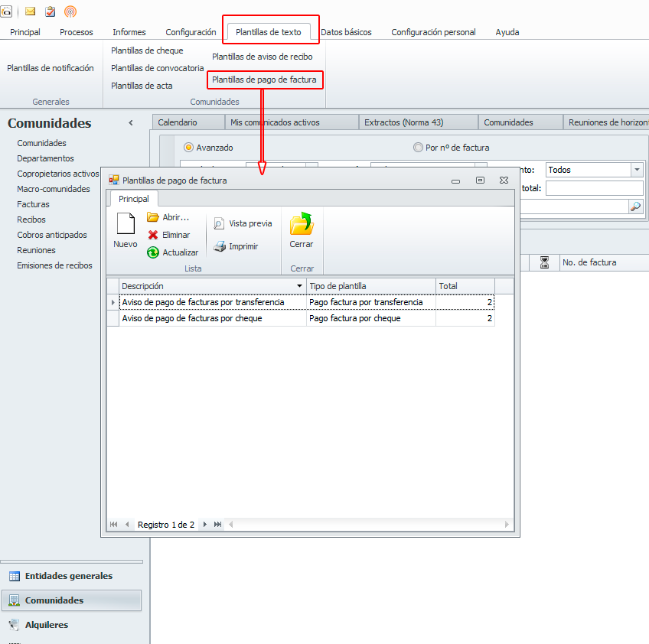The height and width of the screenshot is (644, 649).
Task: Switch to the Comunidades document tab
Action: [520, 122]
